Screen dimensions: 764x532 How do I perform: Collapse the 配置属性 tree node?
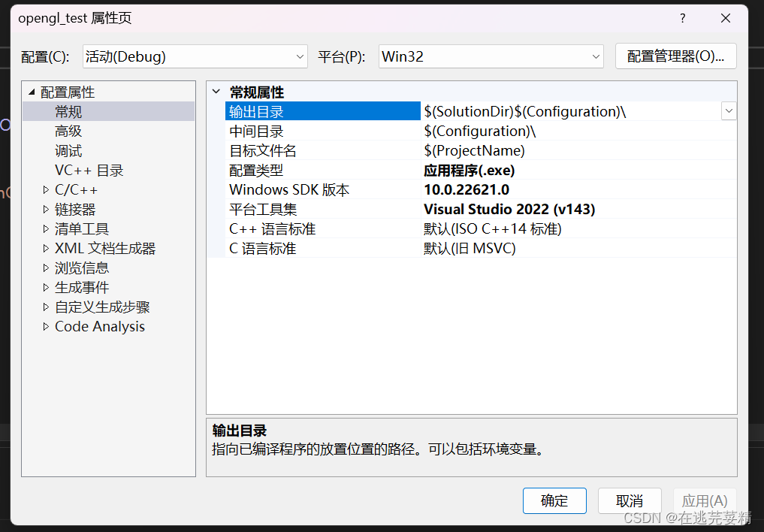32,91
